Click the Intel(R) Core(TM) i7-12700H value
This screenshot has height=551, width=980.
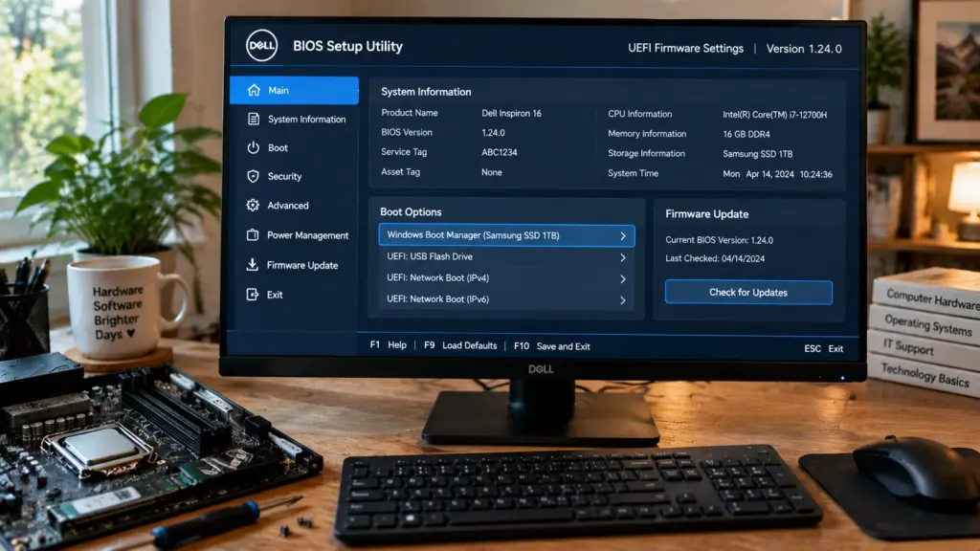[775, 115]
